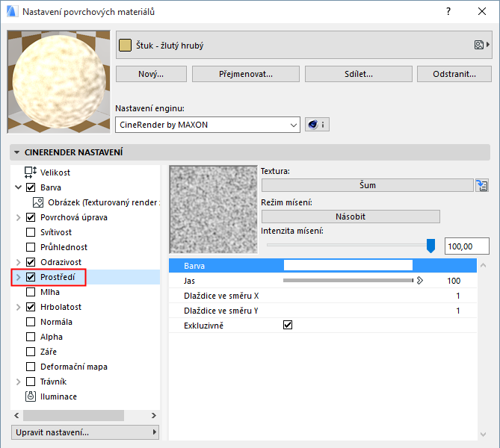The height and width of the screenshot is (448, 500).
Task: Click the Odstranit... button
Action: (454, 74)
